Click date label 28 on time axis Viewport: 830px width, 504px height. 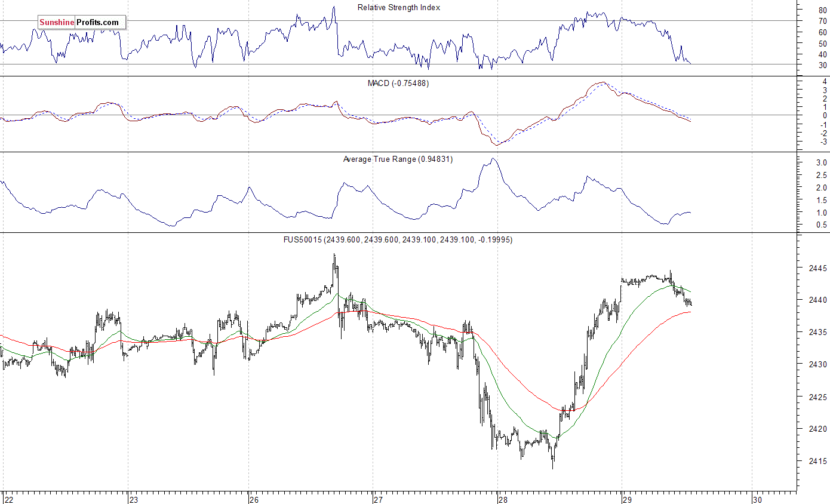[x=502, y=499]
